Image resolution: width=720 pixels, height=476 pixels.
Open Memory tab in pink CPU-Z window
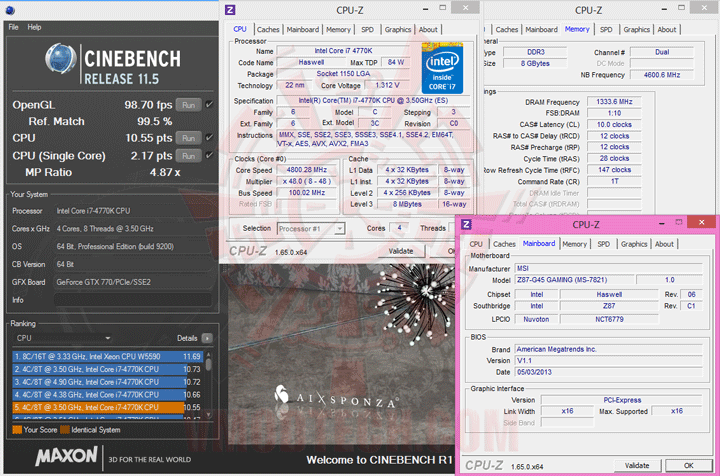click(574, 244)
